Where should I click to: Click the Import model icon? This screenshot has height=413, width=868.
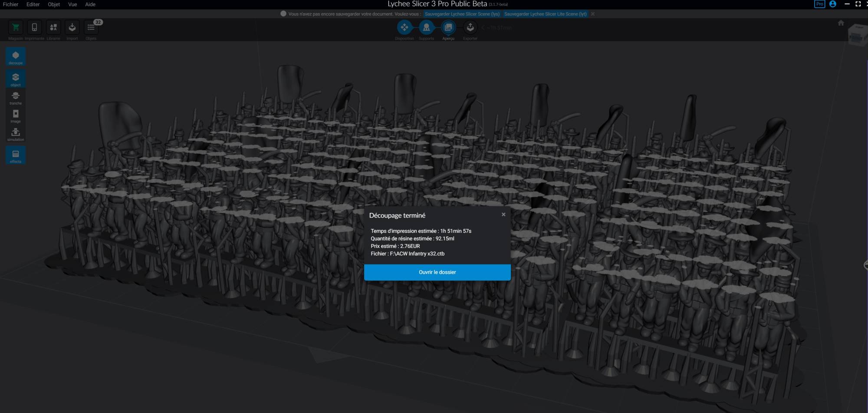pos(72,28)
